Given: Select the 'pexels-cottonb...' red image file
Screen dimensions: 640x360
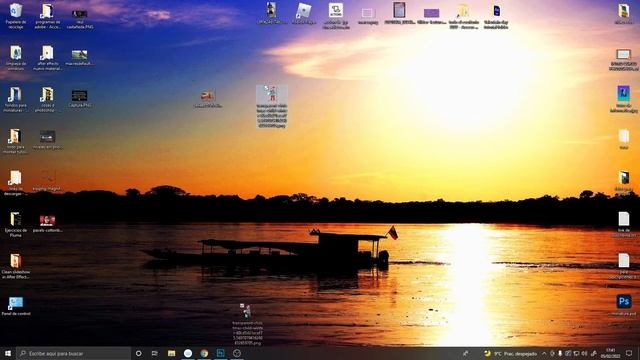Looking at the screenshot, I should tap(47, 224).
